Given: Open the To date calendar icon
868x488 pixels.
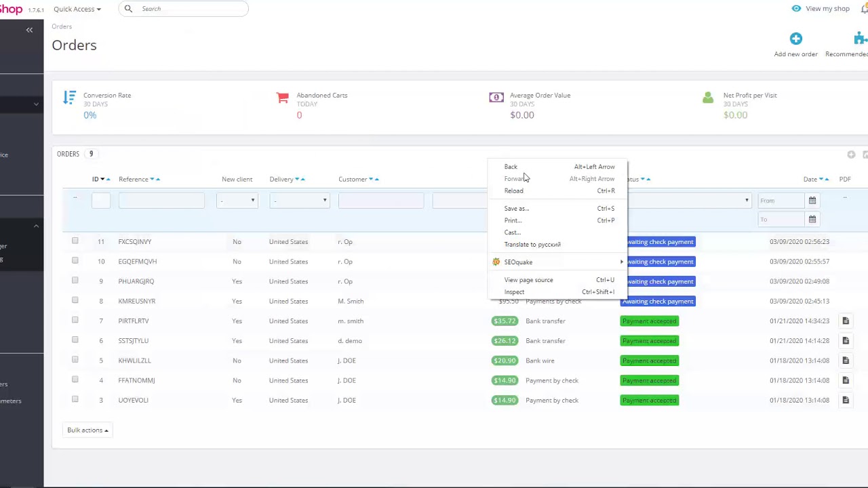Looking at the screenshot, I should (x=812, y=220).
